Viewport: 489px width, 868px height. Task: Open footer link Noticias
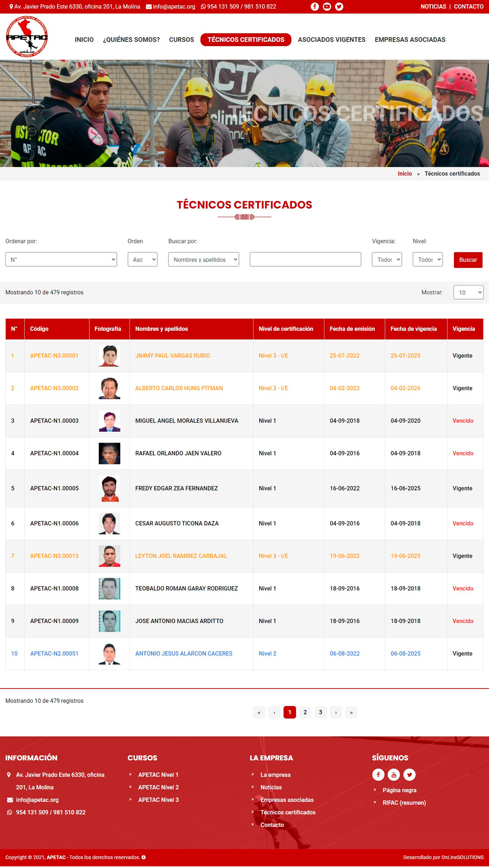(271, 787)
